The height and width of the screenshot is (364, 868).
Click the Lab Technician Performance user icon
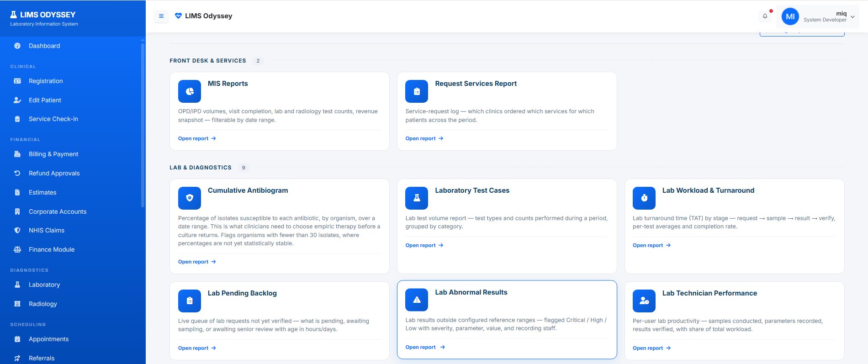[644, 301]
